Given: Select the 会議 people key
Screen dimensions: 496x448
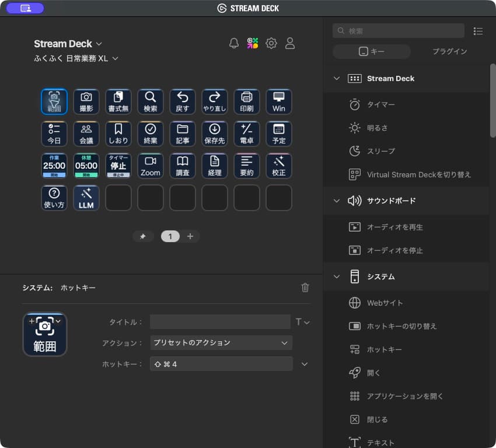Looking at the screenshot, I should point(86,134).
